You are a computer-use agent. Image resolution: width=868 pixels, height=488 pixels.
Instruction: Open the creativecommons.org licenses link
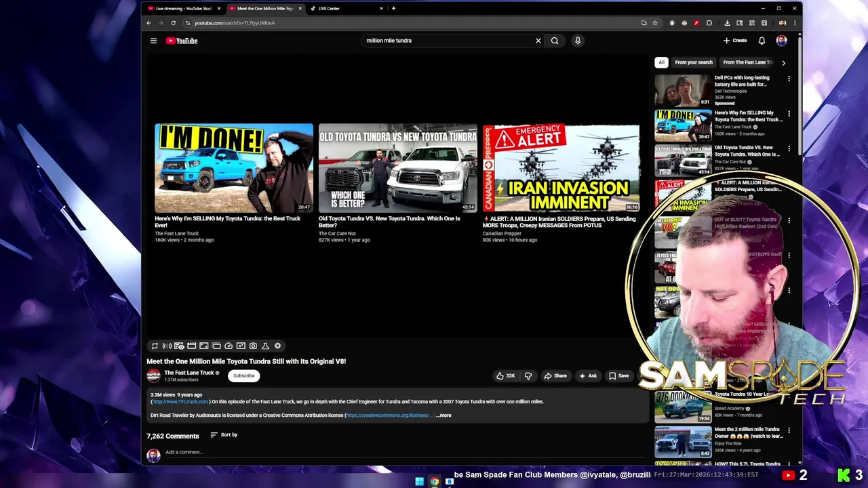pyautogui.click(x=390, y=415)
